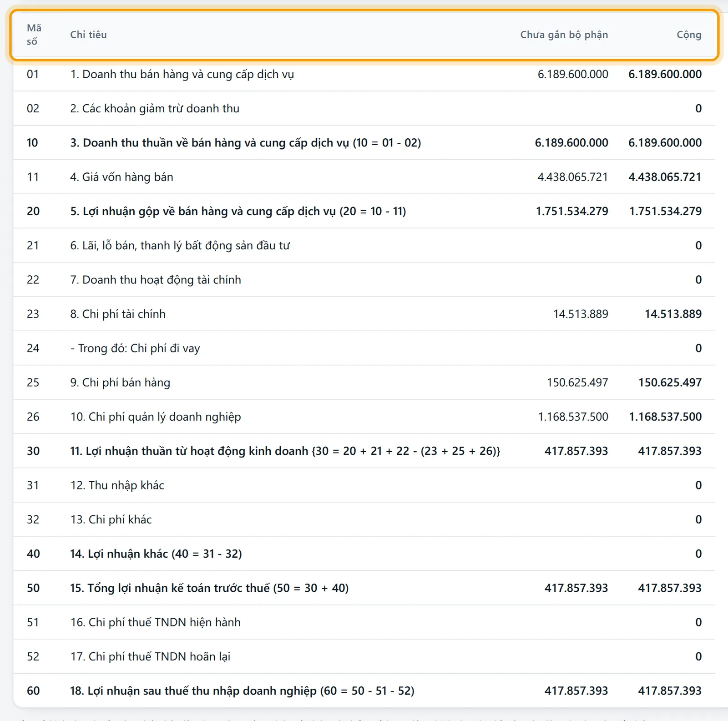Click Cộng value for Chi phí quản lý doanh nghiệp
This screenshot has width=728, height=721.
click(665, 417)
